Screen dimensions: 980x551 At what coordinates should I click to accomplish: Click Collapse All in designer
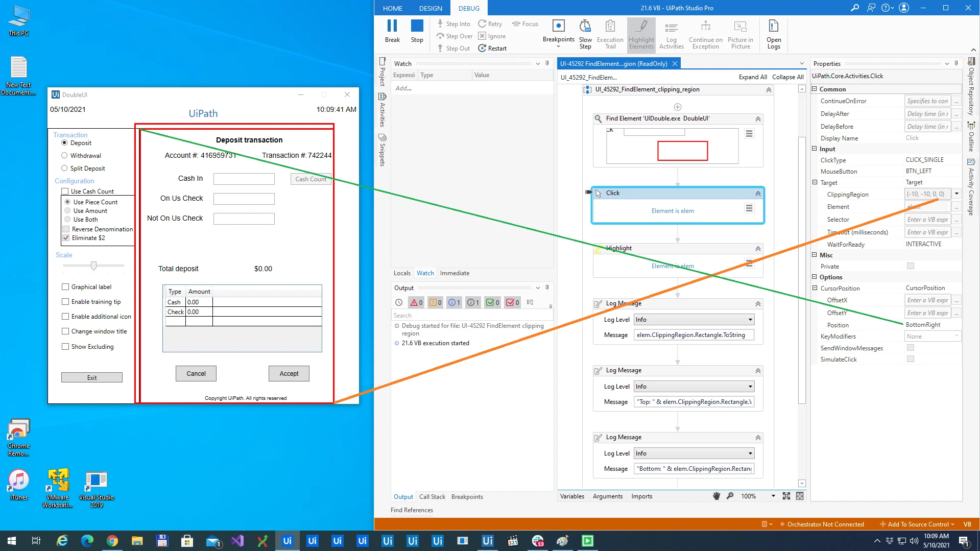[x=787, y=77]
